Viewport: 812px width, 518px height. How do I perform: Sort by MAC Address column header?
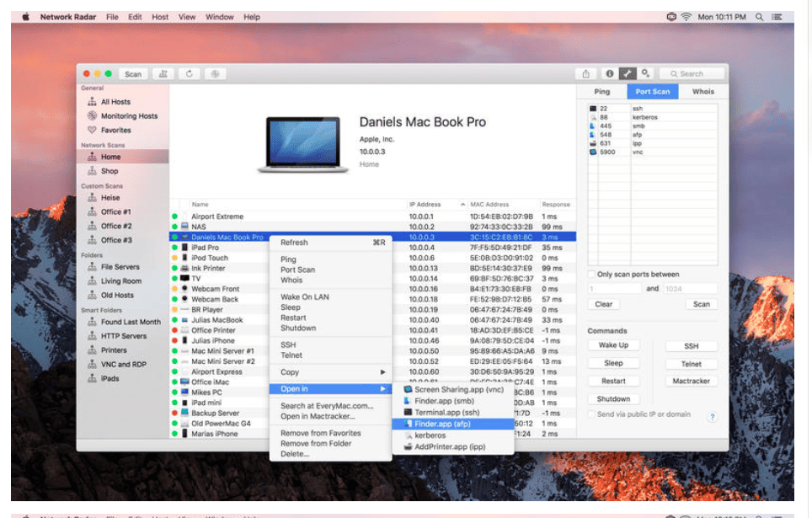502,205
